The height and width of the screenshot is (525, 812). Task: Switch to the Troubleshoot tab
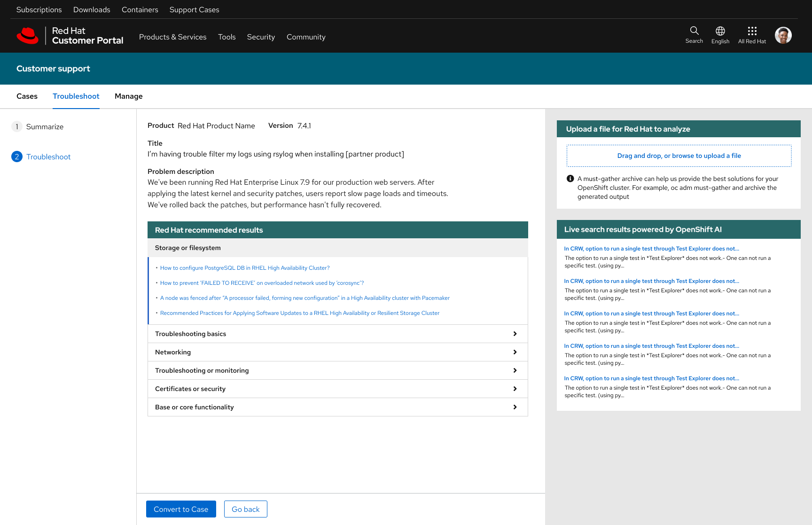[x=76, y=96]
